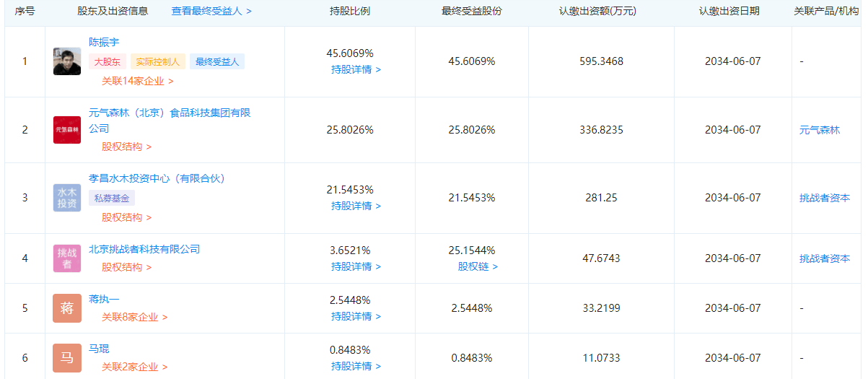Screen dimensions: 868x379
Task: Click the 实际控制人 tag
Action: [x=158, y=62]
